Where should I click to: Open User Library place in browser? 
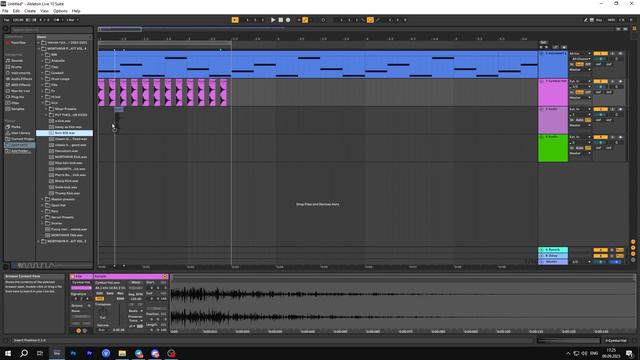tap(18, 133)
